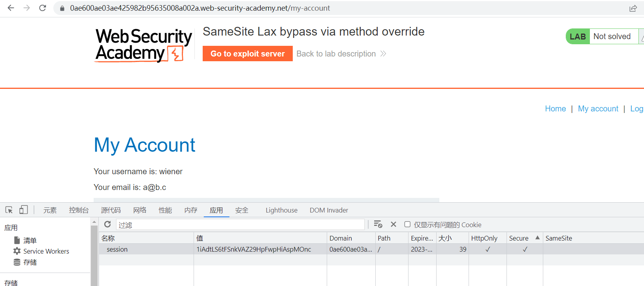Open the Lighthouse tab
644x286 pixels.
(281, 210)
